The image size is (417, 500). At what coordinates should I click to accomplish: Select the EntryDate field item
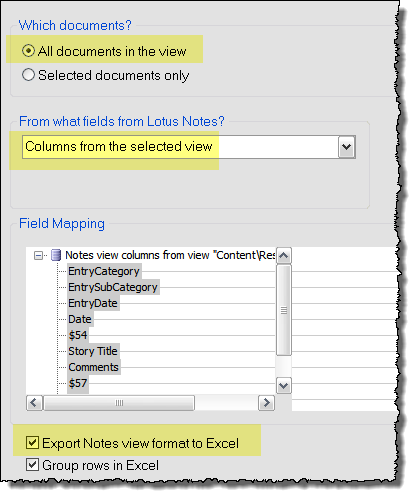[x=93, y=303]
